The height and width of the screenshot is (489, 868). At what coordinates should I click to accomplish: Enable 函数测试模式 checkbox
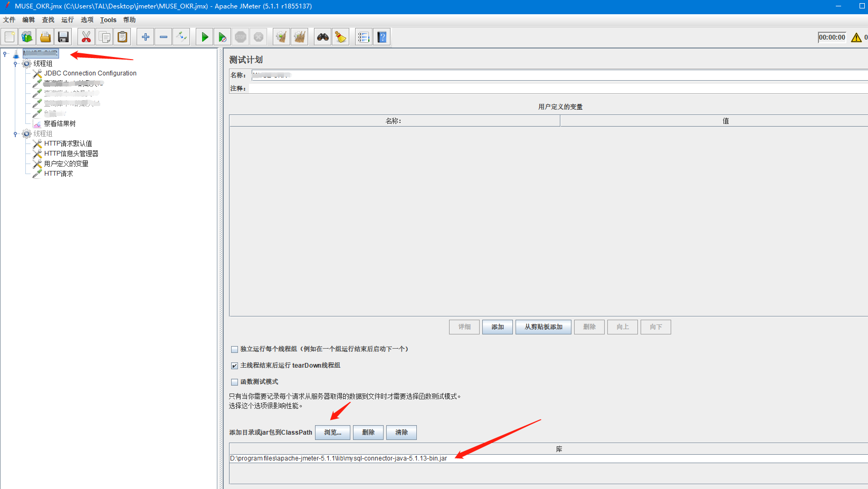click(235, 382)
